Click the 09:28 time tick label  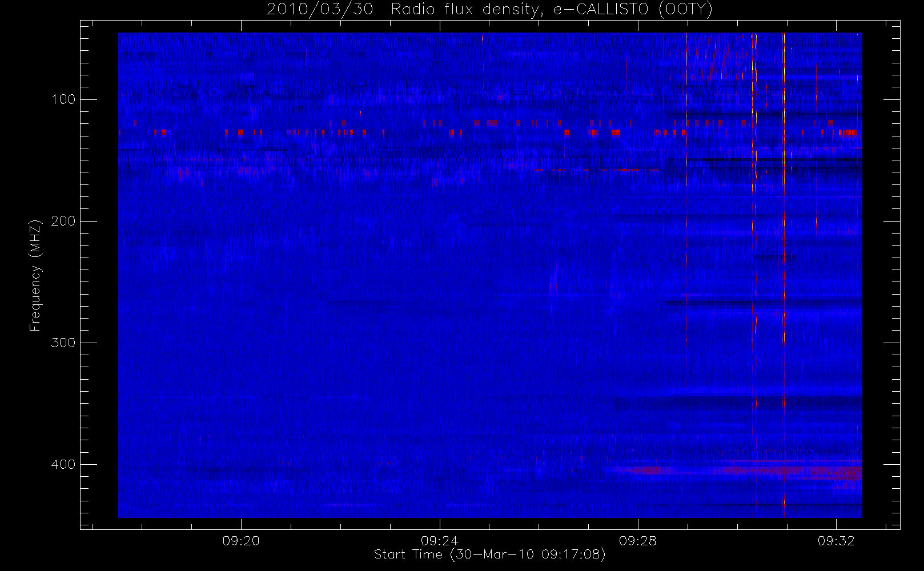click(x=638, y=541)
